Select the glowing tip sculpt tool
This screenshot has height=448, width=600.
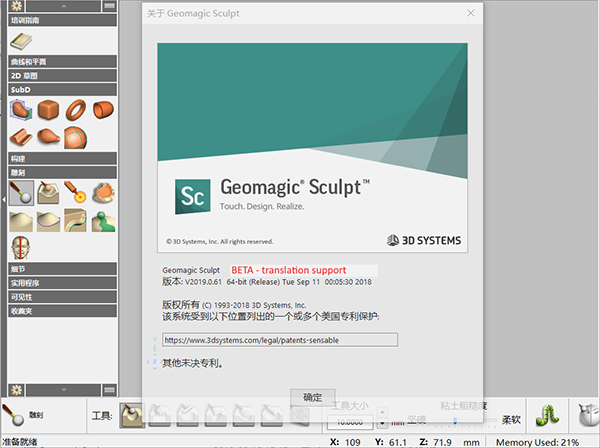pos(76,193)
